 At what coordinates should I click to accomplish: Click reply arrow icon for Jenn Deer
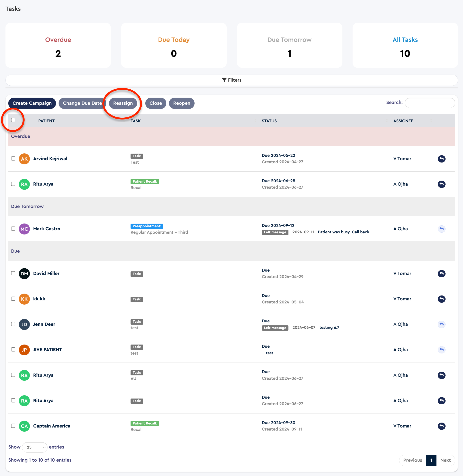[441, 324]
